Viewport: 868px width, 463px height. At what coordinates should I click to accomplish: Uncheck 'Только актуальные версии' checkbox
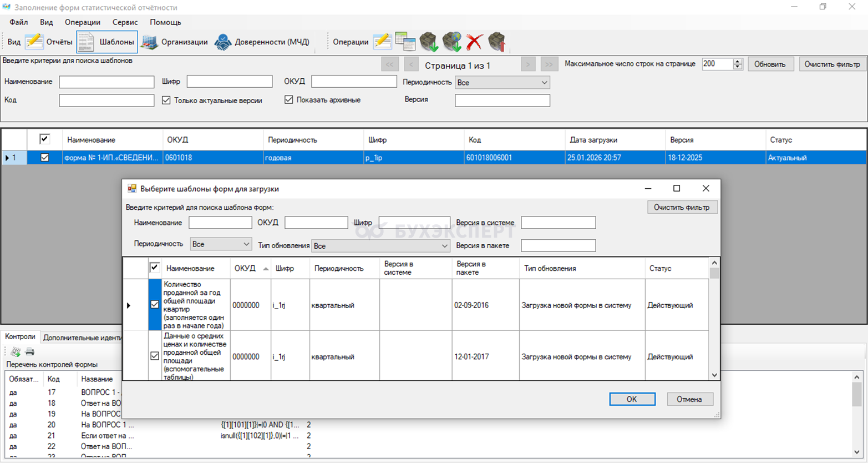tap(166, 100)
